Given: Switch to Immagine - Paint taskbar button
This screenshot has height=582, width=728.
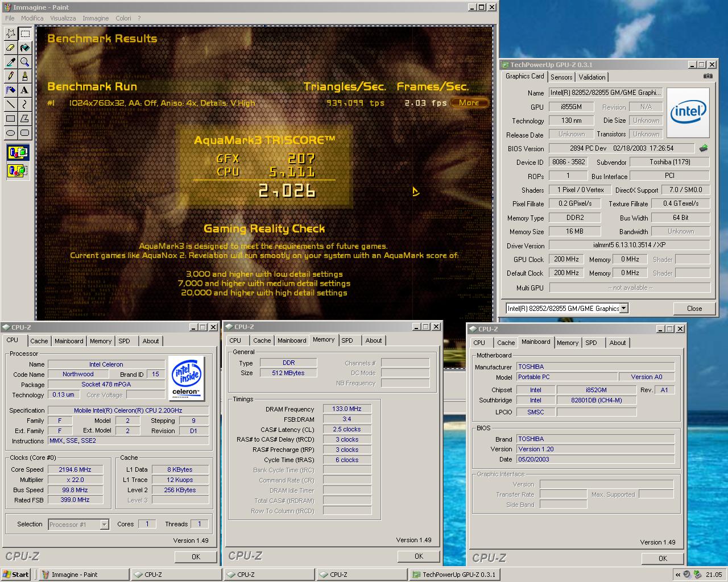Looking at the screenshot, I should pyautogui.click(x=83, y=575).
